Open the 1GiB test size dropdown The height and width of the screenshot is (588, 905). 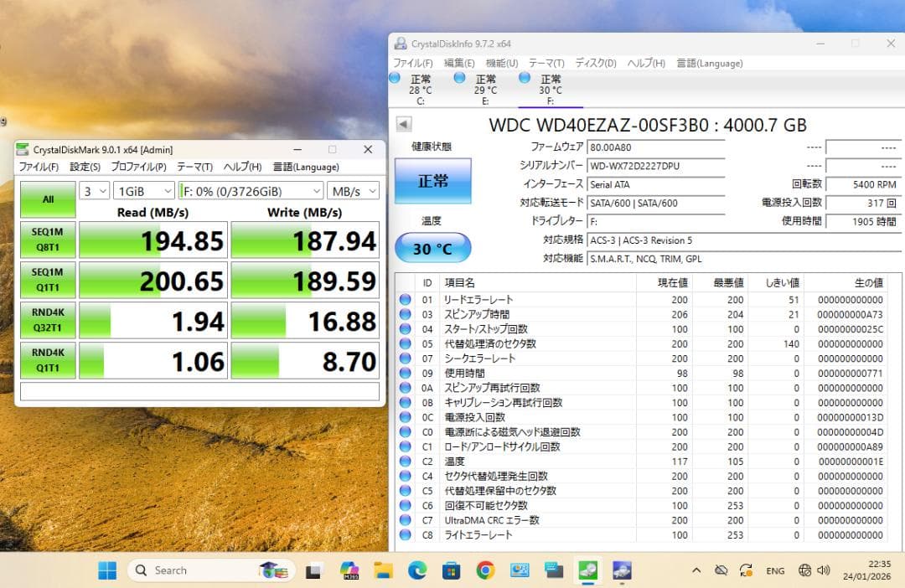(142, 190)
